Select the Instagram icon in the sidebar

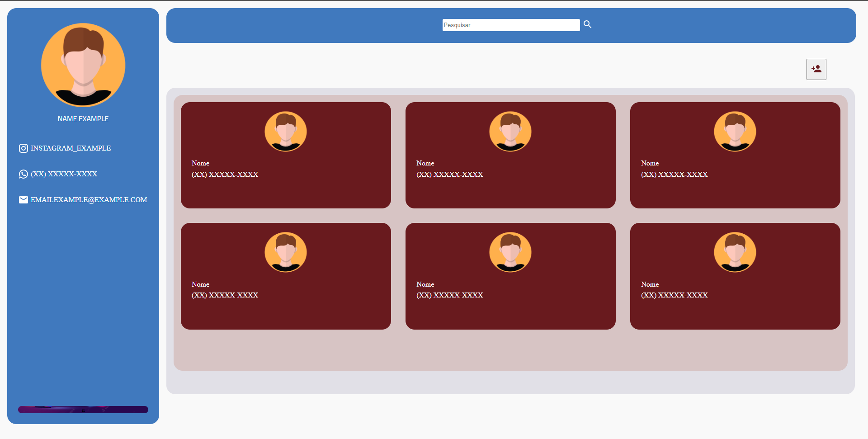pyautogui.click(x=23, y=148)
